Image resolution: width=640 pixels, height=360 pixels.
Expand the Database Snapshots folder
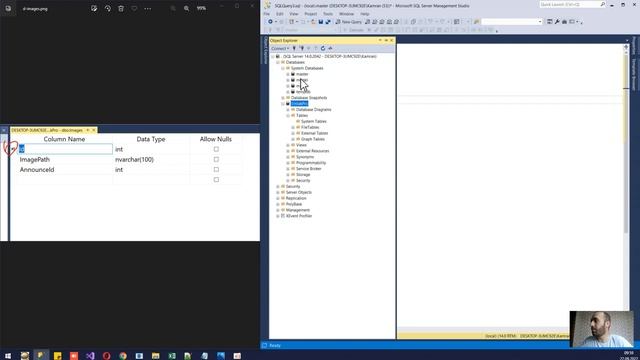[x=282, y=98]
